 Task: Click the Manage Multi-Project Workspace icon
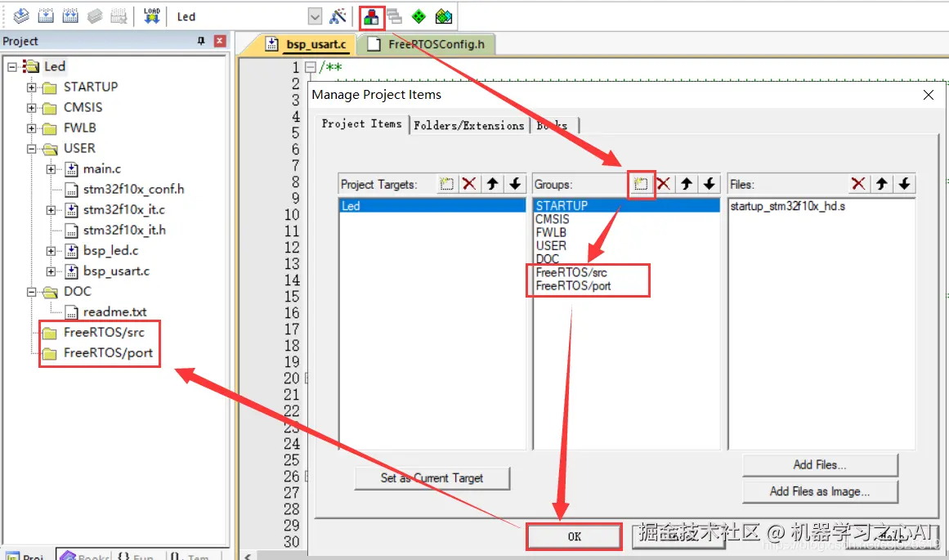[x=395, y=16]
